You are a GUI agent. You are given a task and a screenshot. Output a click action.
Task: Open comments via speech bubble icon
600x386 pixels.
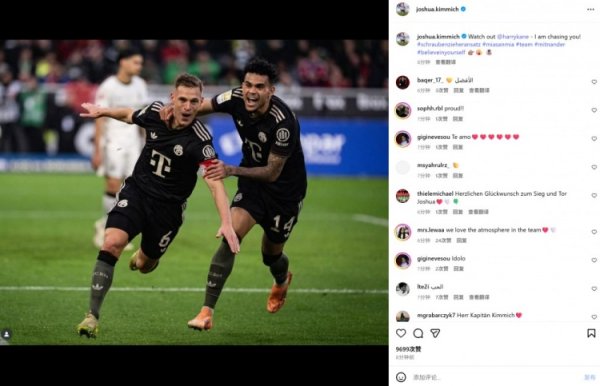coord(418,333)
